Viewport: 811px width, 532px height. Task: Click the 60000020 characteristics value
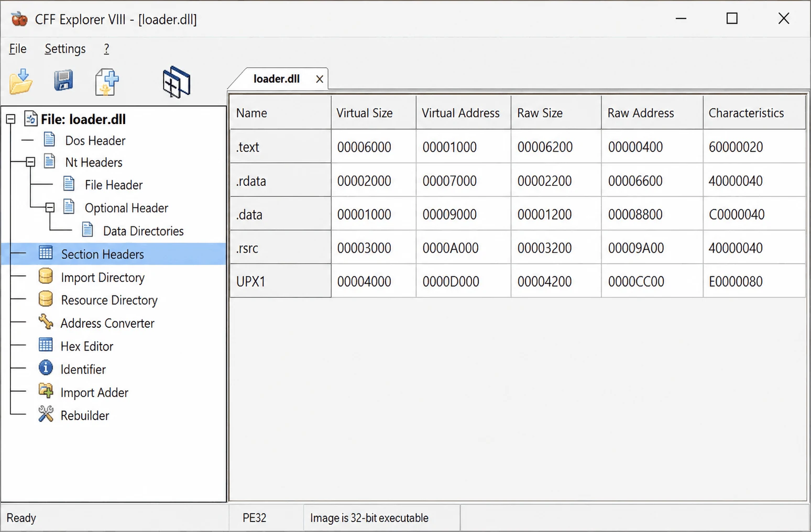pos(736,147)
